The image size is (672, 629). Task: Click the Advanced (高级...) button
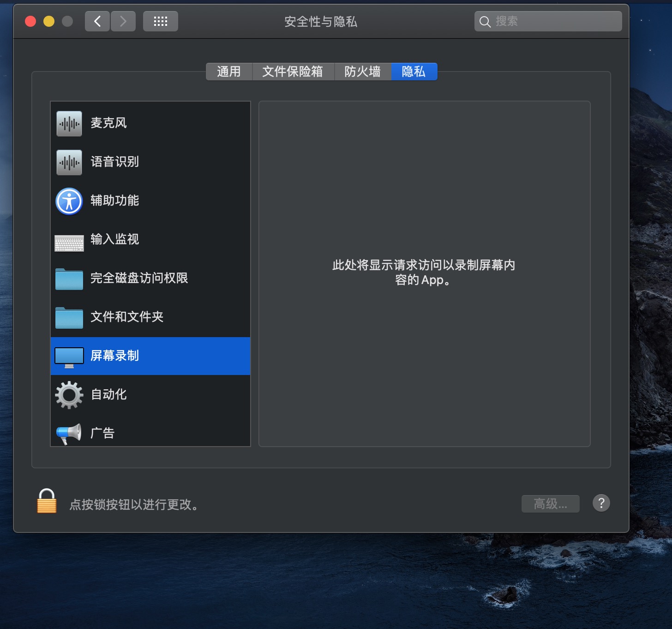pos(550,504)
